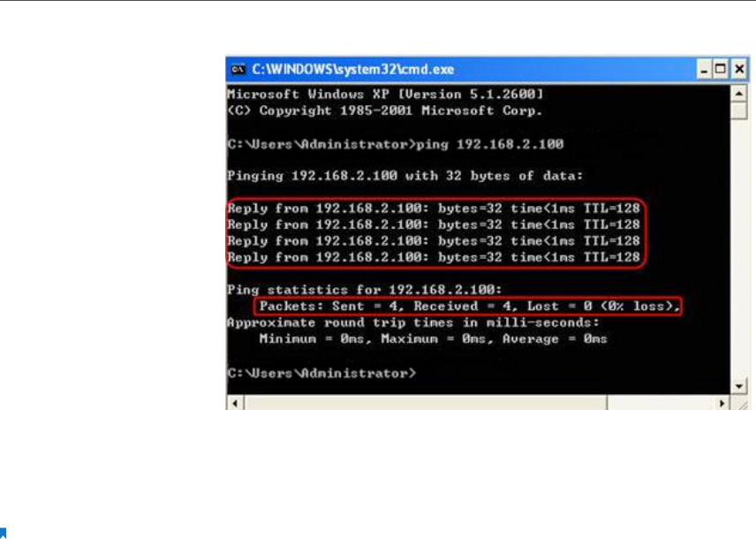756x539 pixels.
Task: Click the first Reply from 192.168.2.100 line
Action: tap(434, 209)
